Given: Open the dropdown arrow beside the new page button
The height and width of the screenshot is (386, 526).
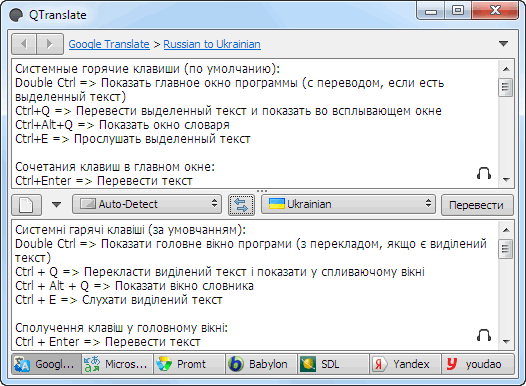Looking at the screenshot, I should [x=56, y=205].
